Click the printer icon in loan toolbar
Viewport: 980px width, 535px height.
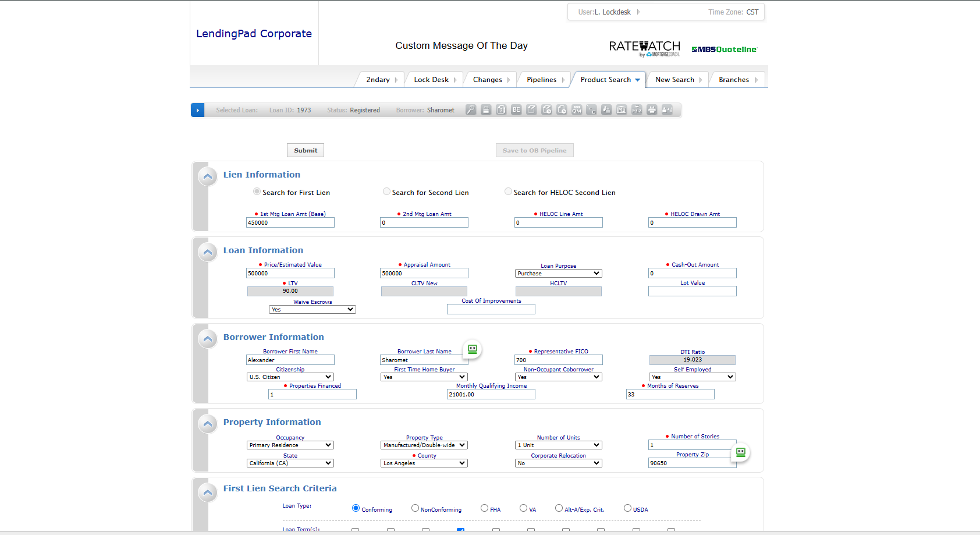tap(652, 109)
